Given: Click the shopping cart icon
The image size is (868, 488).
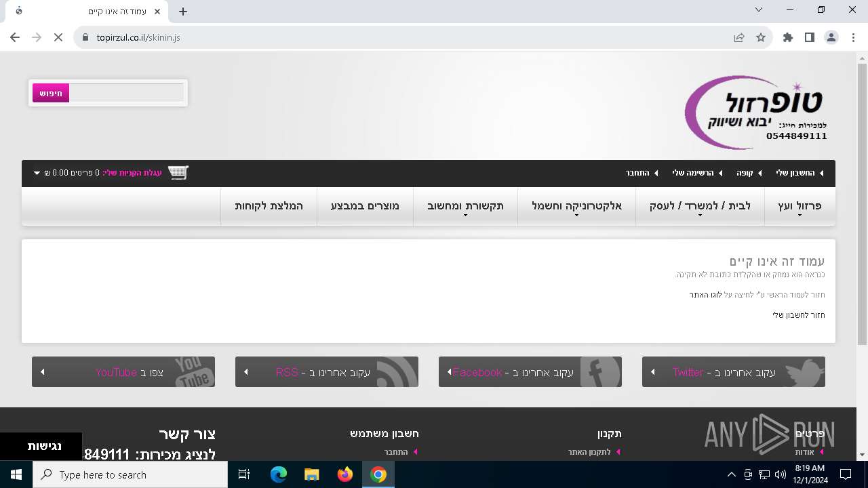Looking at the screenshot, I should 178,173.
